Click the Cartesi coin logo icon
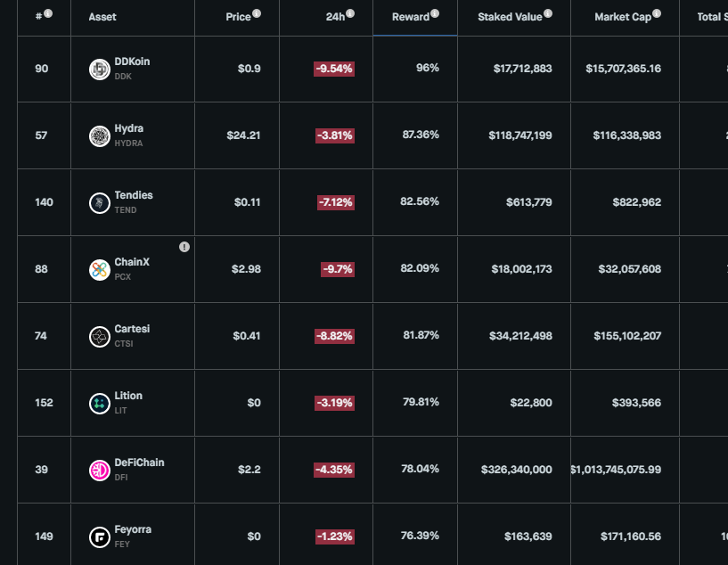Viewport: 728px width, 565px height. pyautogui.click(x=100, y=337)
